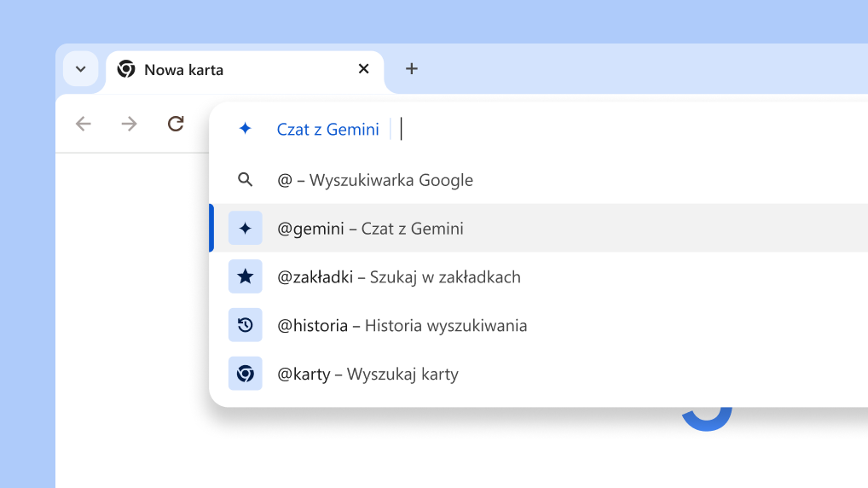
Task: Open a new tab with plus button
Action: (411, 69)
